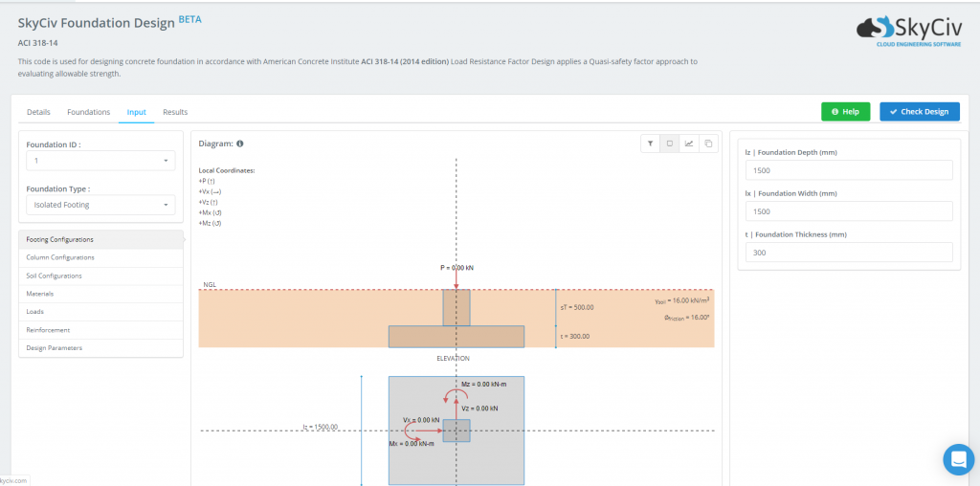Open Soil Configurations section
Image resolution: width=980 pixels, height=486 pixels.
pos(101,276)
